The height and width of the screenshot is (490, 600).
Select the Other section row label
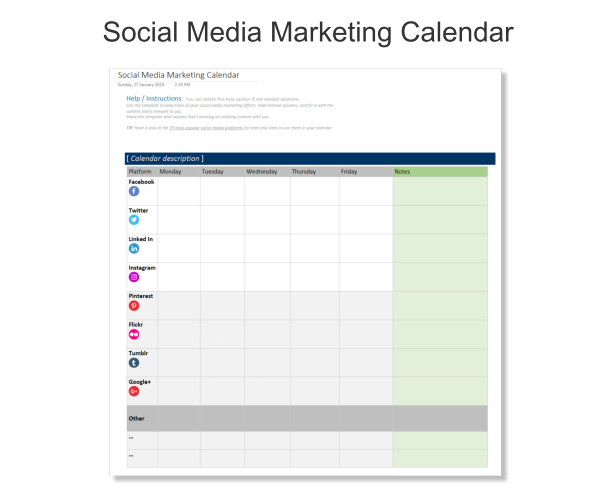click(137, 418)
